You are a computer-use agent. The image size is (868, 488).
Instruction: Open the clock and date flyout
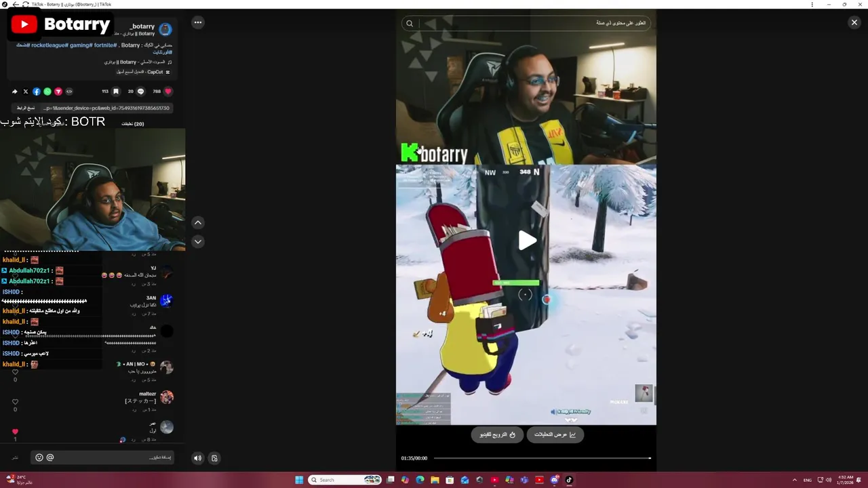point(846,480)
